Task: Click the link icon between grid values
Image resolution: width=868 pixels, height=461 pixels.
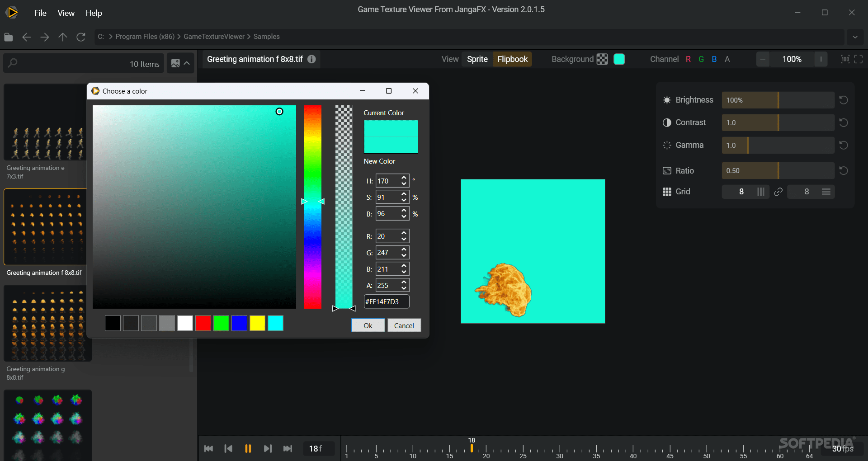Action: pos(778,192)
